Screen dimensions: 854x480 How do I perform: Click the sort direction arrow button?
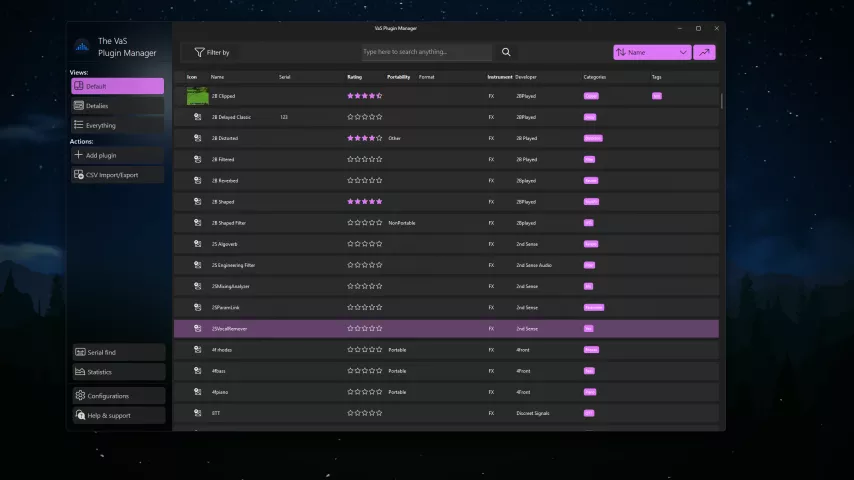click(704, 52)
